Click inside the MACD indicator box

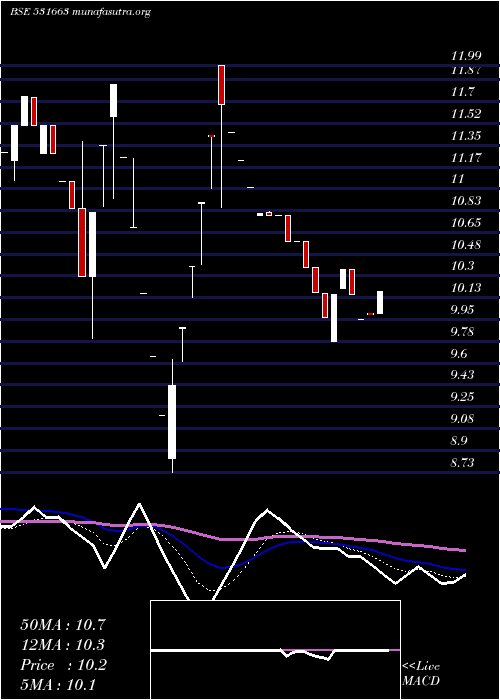(x=275, y=650)
